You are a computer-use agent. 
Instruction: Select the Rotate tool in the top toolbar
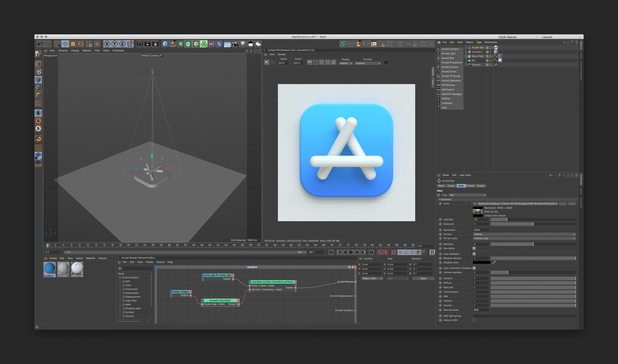[x=81, y=44]
